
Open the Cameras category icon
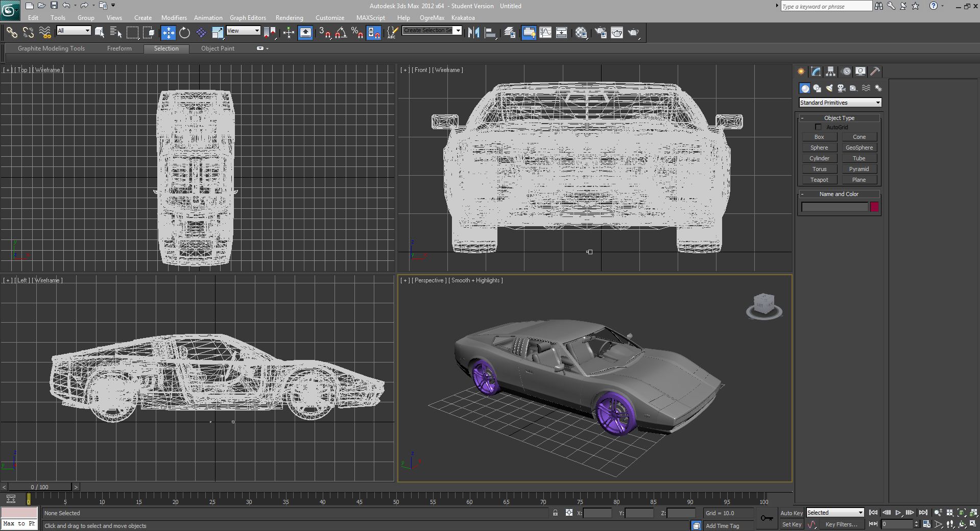click(841, 88)
